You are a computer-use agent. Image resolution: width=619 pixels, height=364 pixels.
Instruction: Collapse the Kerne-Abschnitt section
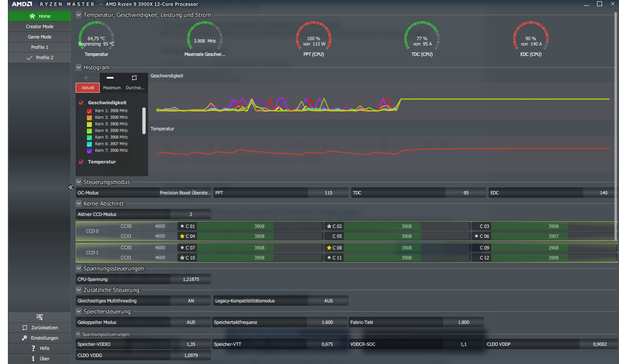tap(79, 203)
